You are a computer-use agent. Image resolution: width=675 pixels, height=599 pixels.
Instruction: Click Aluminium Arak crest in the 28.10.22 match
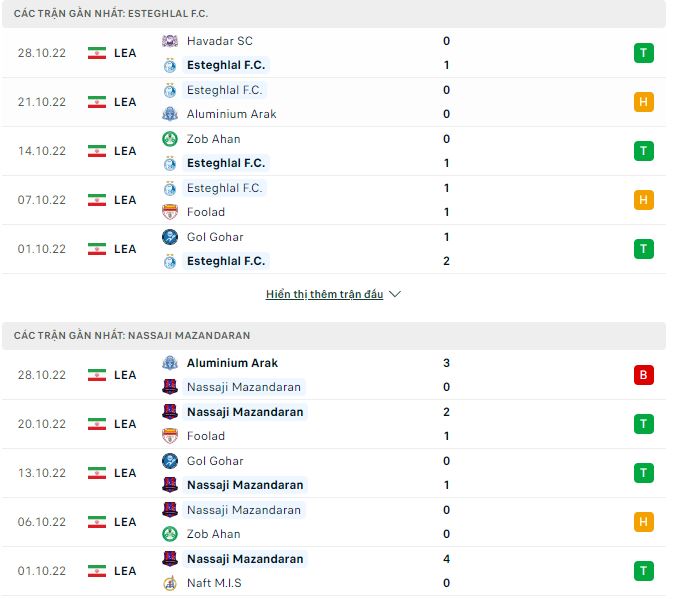click(170, 363)
